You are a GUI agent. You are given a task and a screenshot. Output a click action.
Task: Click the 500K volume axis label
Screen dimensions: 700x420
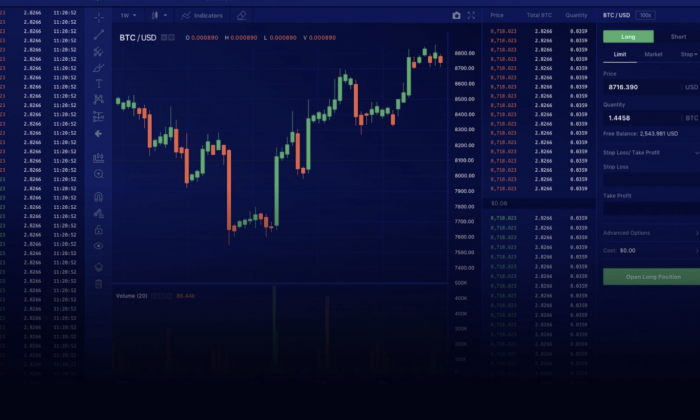[461, 283]
